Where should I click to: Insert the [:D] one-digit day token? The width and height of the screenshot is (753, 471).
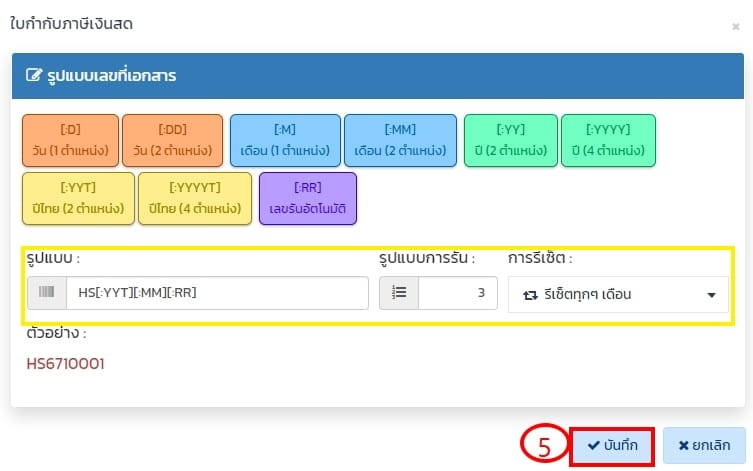(x=71, y=140)
